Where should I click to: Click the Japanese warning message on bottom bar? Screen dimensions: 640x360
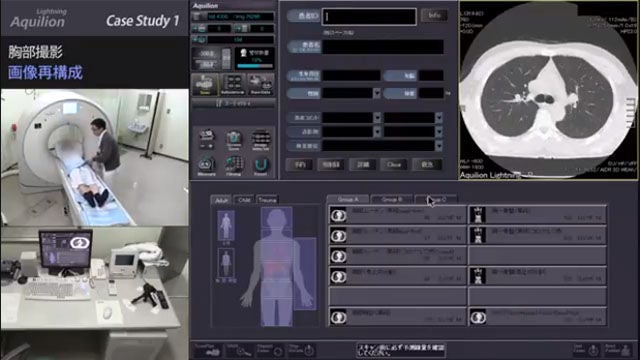(400, 350)
